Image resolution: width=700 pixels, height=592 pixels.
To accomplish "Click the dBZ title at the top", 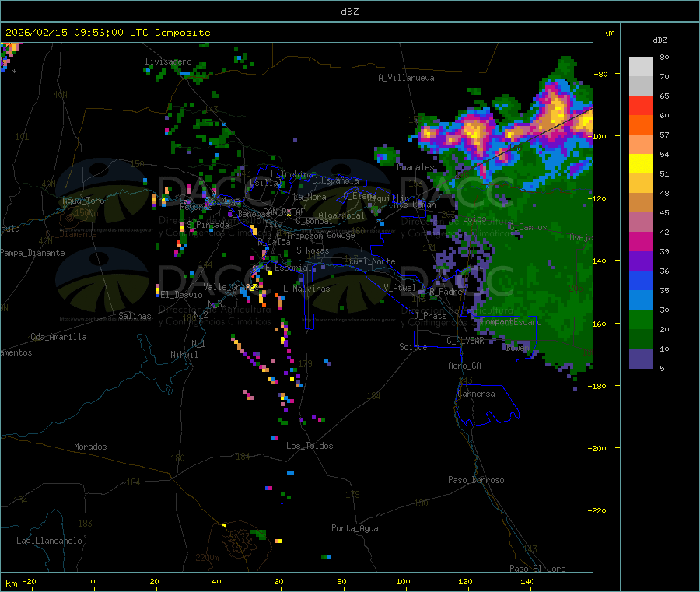I will coord(349,11).
